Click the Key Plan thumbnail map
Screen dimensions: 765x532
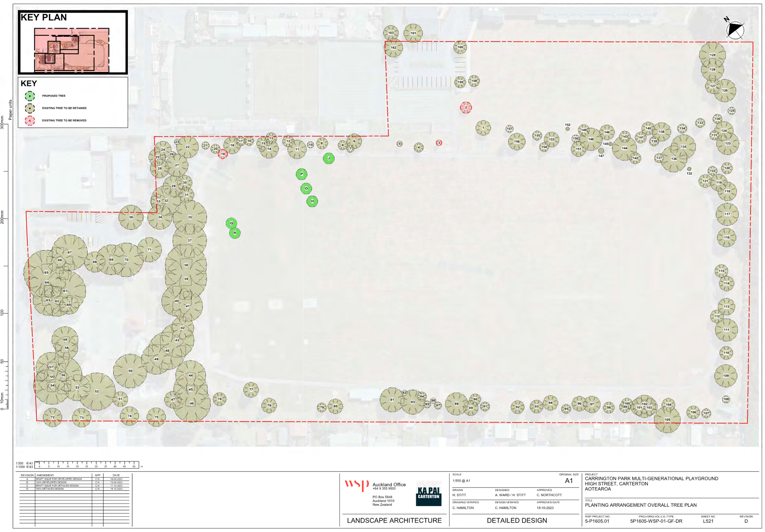point(72,49)
